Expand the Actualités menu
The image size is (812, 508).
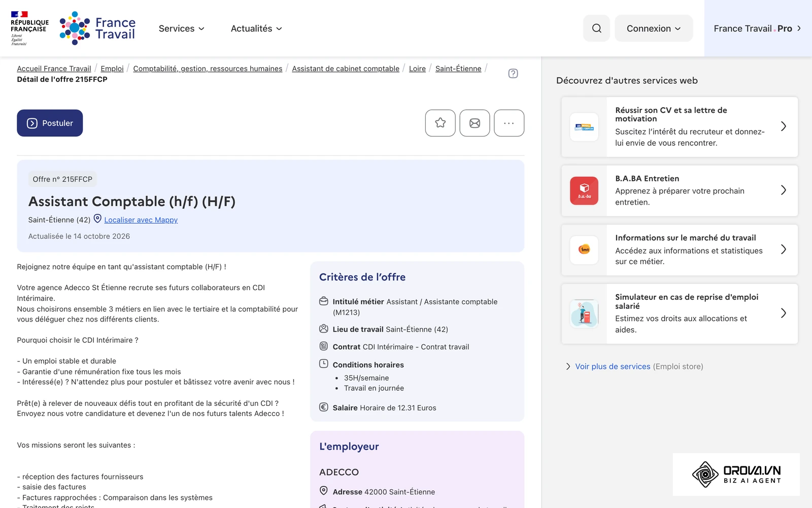coord(256,28)
